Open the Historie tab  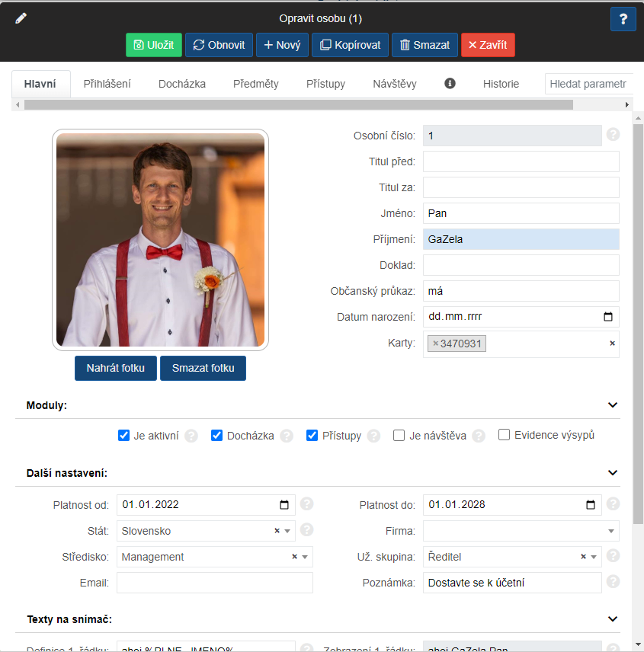point(501,84)
